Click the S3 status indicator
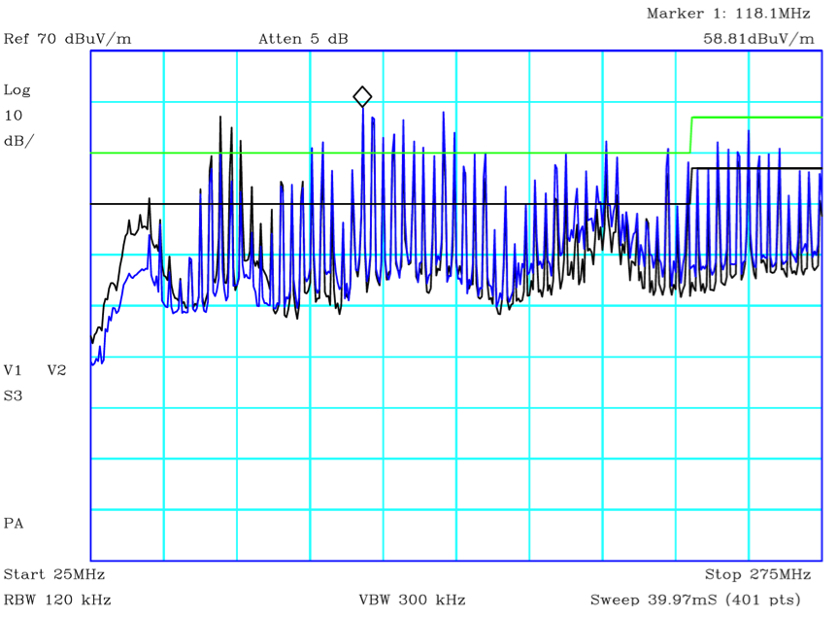840x617 pixels. pyautogui.click(x=13, y=395)
